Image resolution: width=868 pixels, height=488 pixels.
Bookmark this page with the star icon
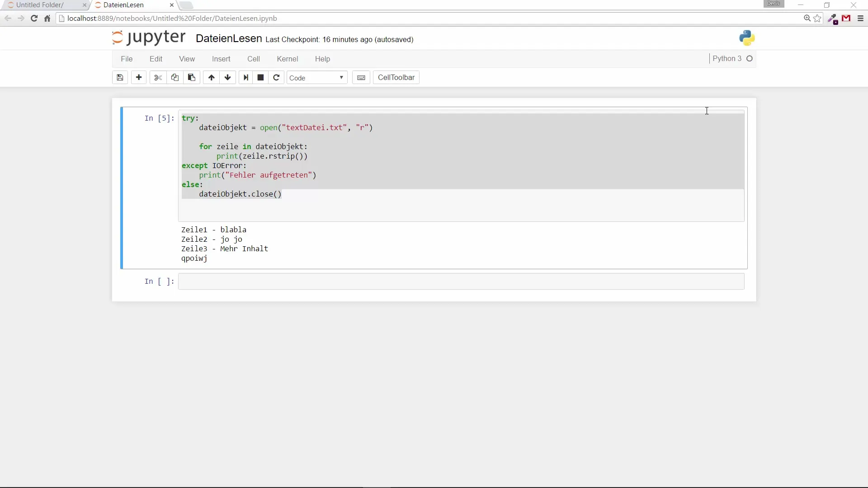pos(817,19)
